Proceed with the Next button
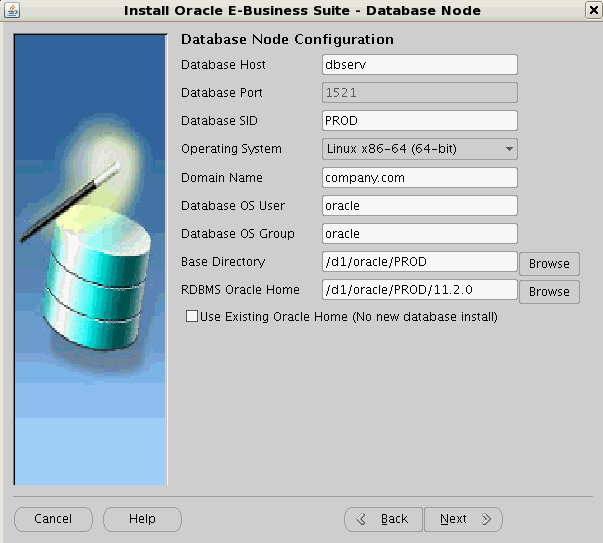Viewport: 603px width, 543px height. pyautogui.click(x=463, y=519)
